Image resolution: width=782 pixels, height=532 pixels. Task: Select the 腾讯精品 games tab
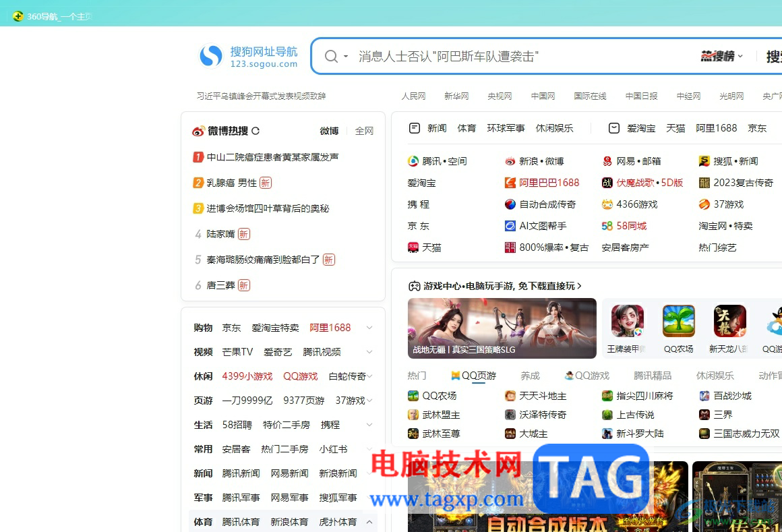(x=653, y=376)
